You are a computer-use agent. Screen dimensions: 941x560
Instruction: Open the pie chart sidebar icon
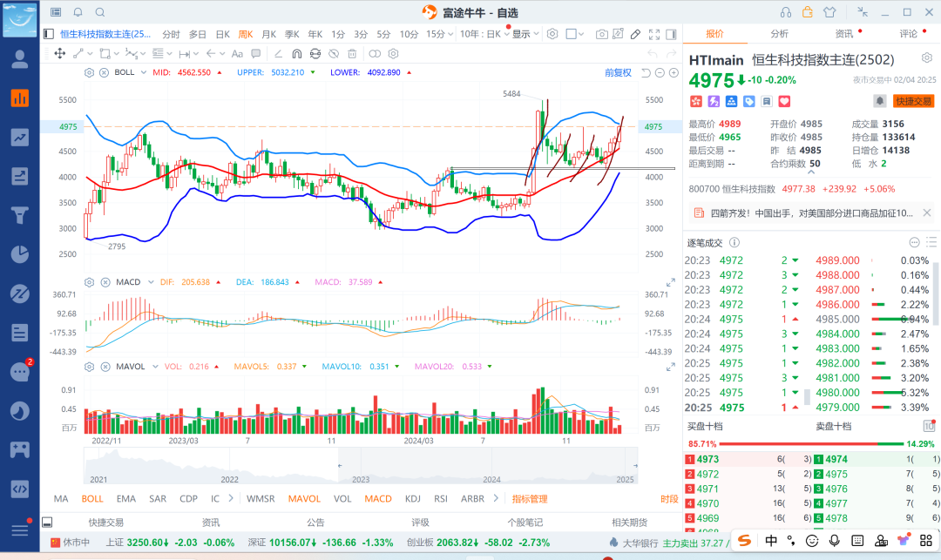pyautogui.click(x=20, y=254)
